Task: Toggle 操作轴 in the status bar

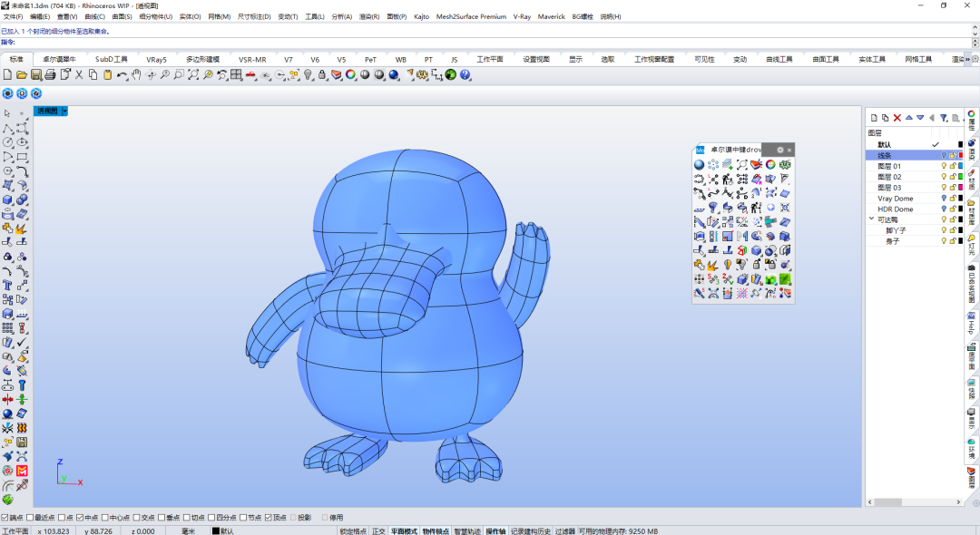Action: (x=495, y=531)
